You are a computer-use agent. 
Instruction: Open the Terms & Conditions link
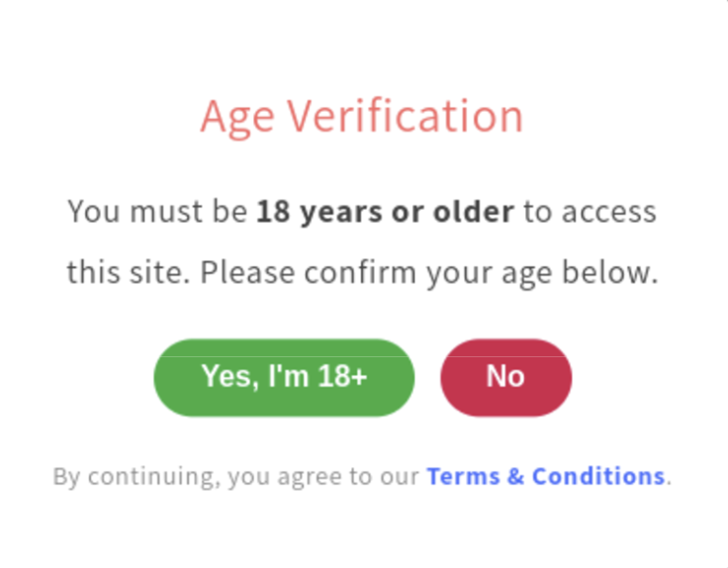point(545,476)
